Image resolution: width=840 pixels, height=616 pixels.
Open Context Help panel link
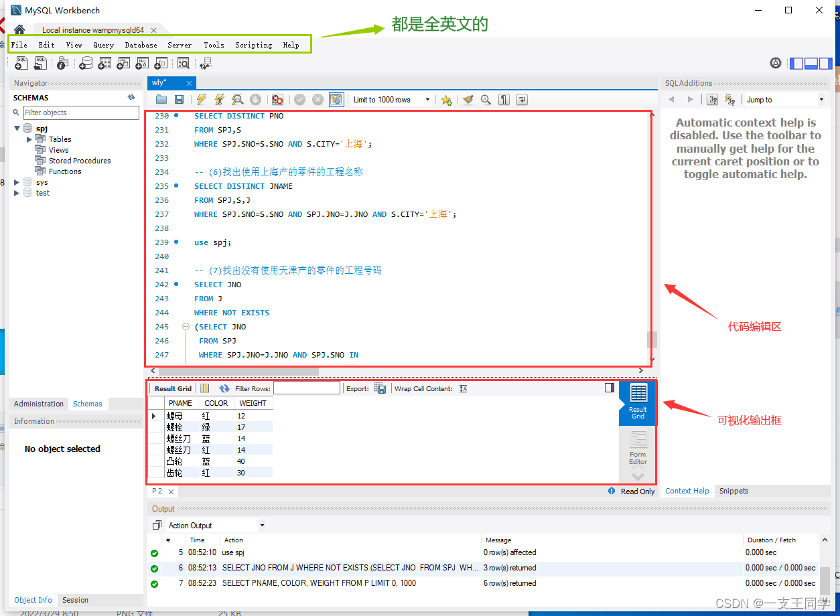click(x=687, y=490)
